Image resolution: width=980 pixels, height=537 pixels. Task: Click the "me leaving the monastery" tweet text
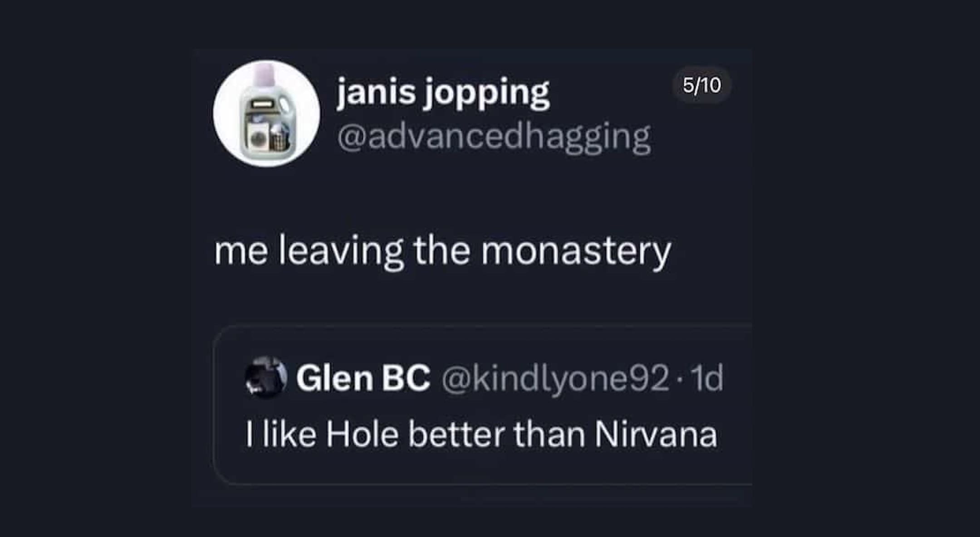pyautogui.click(x=442, y=251)
